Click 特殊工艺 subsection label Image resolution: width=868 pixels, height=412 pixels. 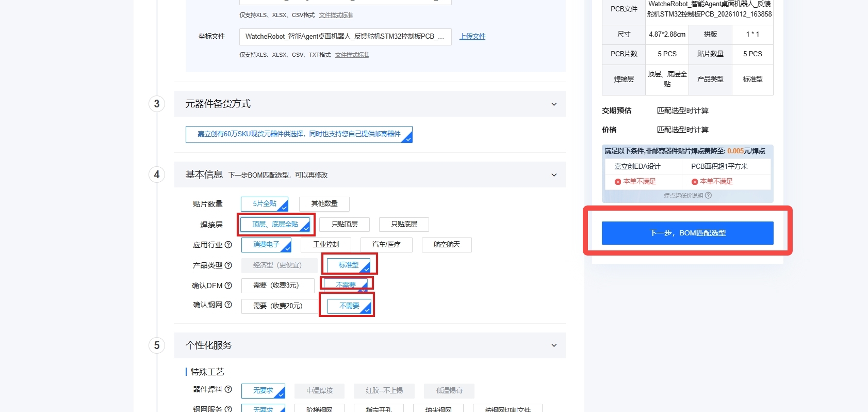tap(207, 372)
